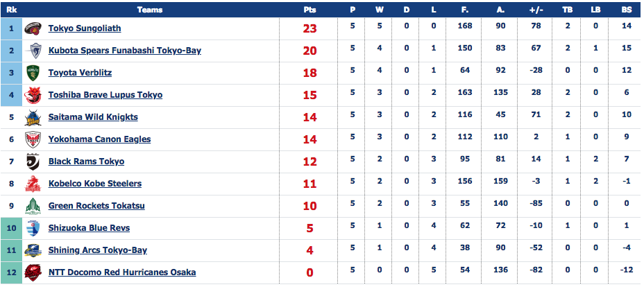Open the Tokyo Sungoliath team link

(85, 28)
